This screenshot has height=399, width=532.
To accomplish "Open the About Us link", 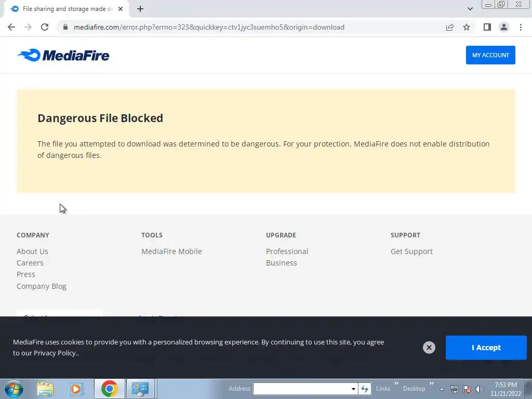I will pyautogui.click(x=32, y=251).
